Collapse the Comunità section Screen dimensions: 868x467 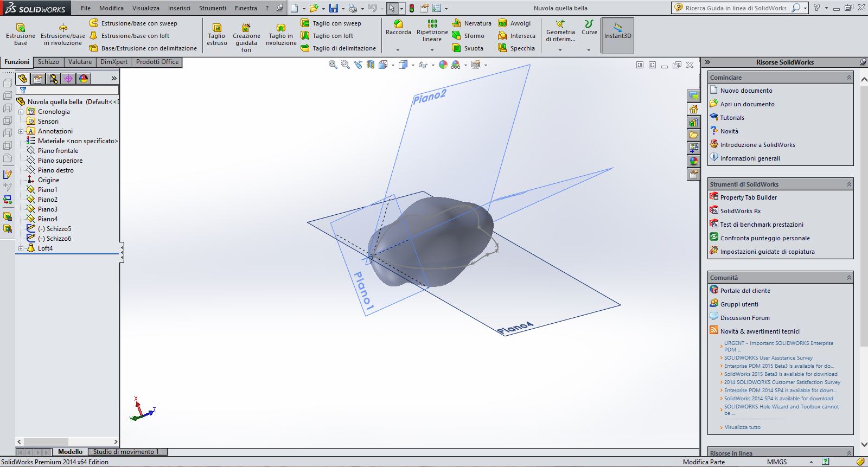(849, 278)
